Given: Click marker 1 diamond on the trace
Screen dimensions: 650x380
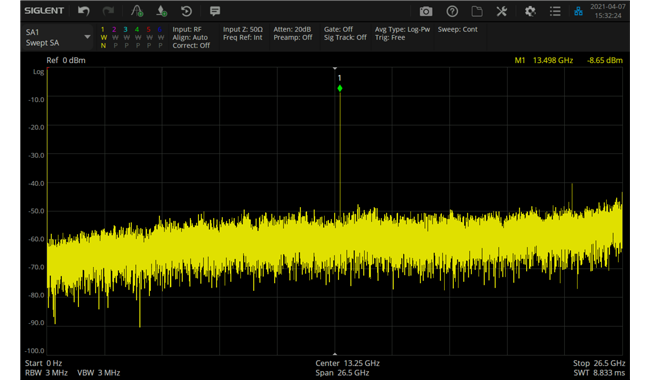Looking at the screenshot, I should (340, 88).
